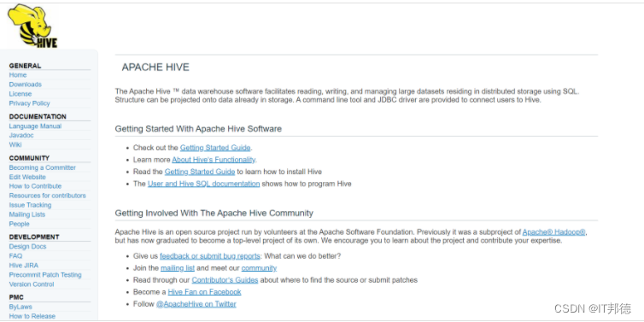Open Getting Started Guide in install line
This screenshot has height=322, width=644.
point(200,172)
